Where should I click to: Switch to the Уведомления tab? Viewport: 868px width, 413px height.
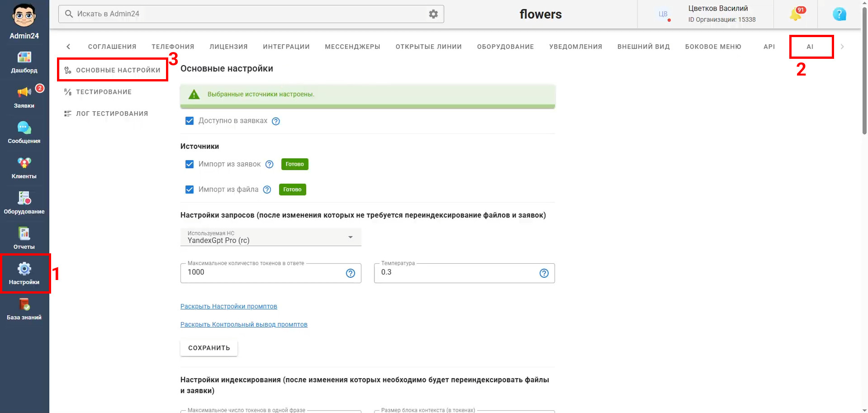[x=576, y=47]
